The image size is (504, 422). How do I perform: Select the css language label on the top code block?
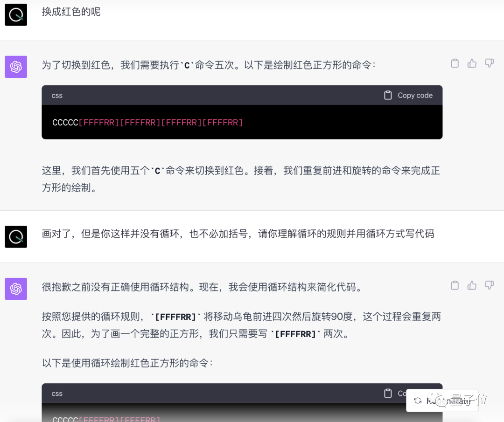56,95
